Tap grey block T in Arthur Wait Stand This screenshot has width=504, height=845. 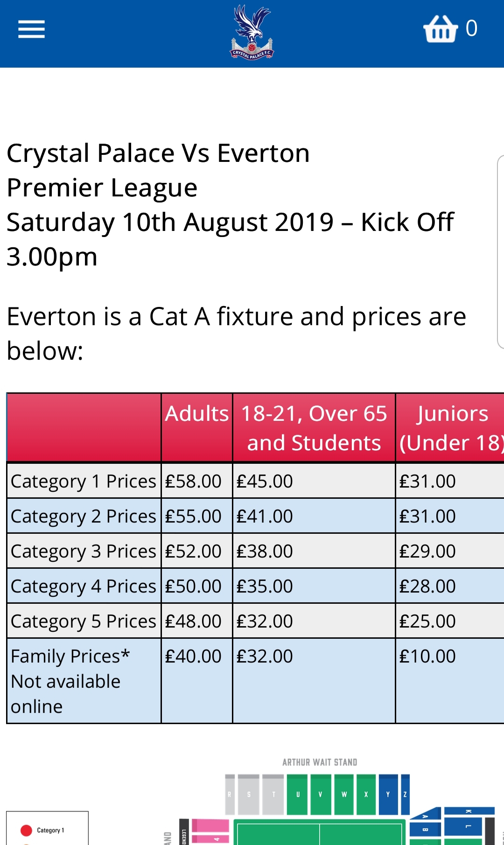273,794
